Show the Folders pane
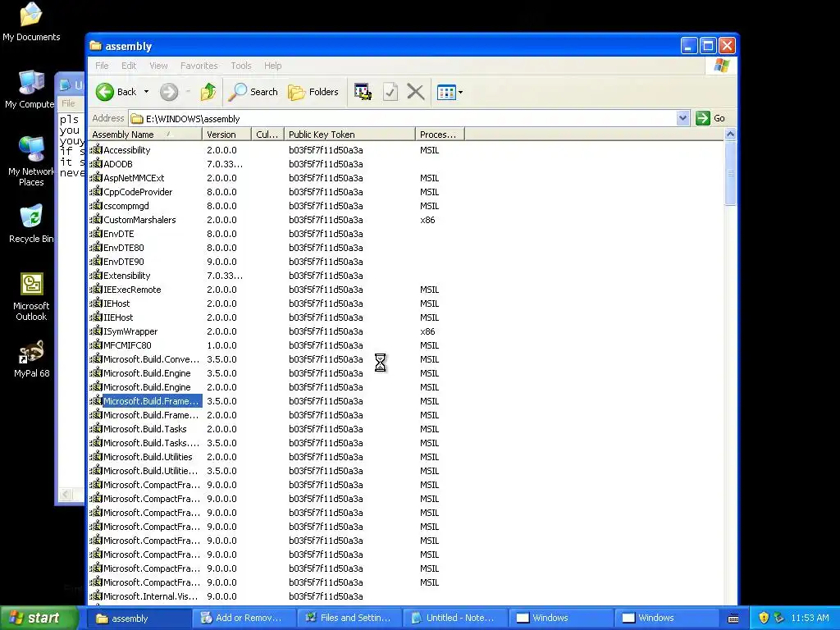This screenshot has width=840, height=630. click(313, 92)
